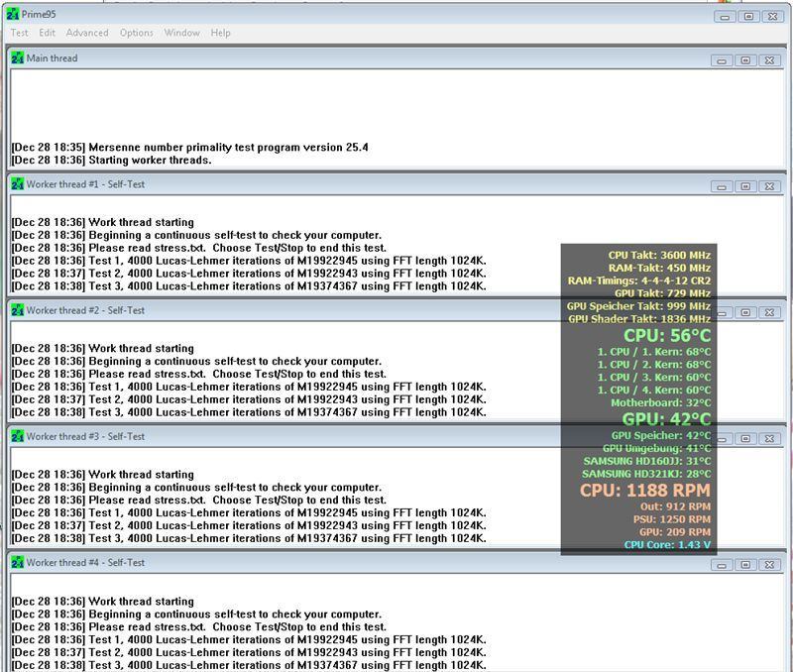Open the Test menu

click(x=19, y=33)
